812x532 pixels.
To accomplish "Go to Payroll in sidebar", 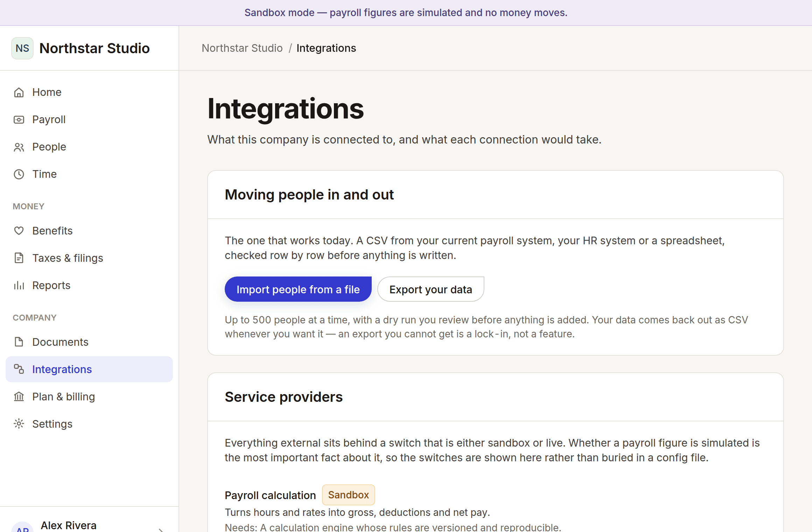I will tap(89, 120).
